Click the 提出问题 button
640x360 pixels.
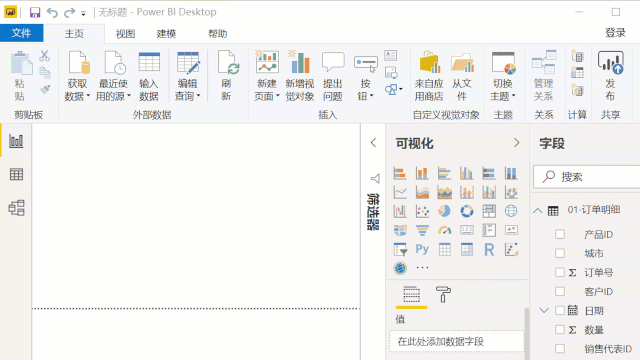[333, 76]
